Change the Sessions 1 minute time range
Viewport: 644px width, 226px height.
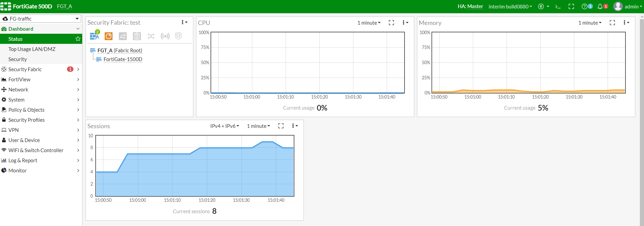click(258, 126)
